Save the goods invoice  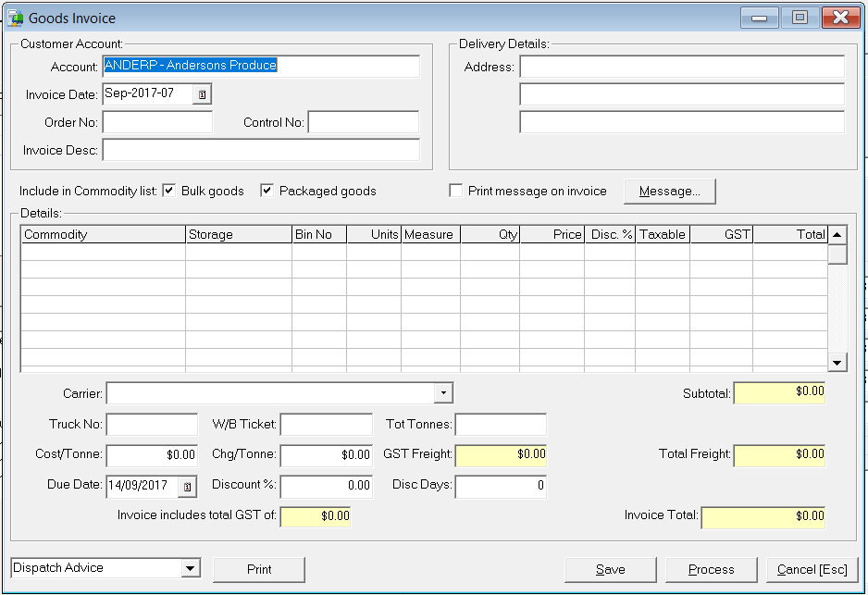[611, 569]
